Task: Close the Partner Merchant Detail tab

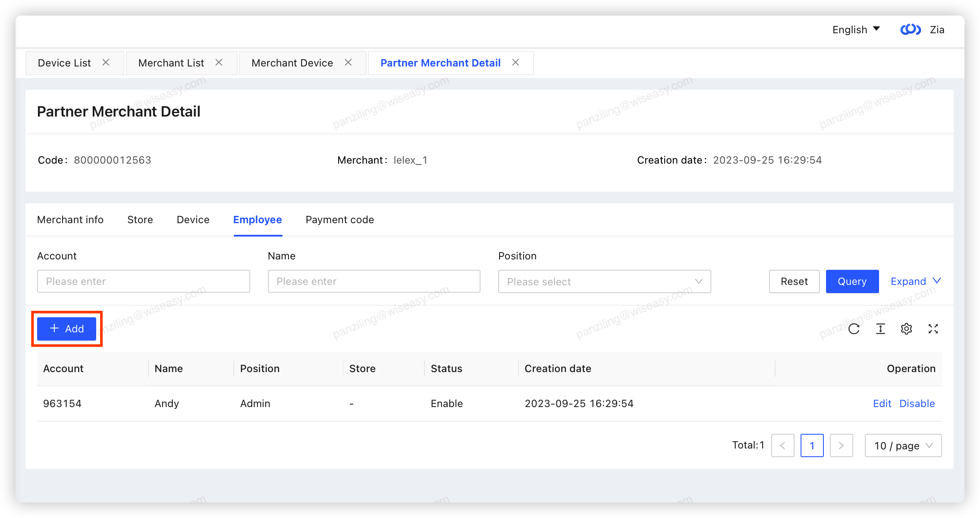Action: coord(515,63)
